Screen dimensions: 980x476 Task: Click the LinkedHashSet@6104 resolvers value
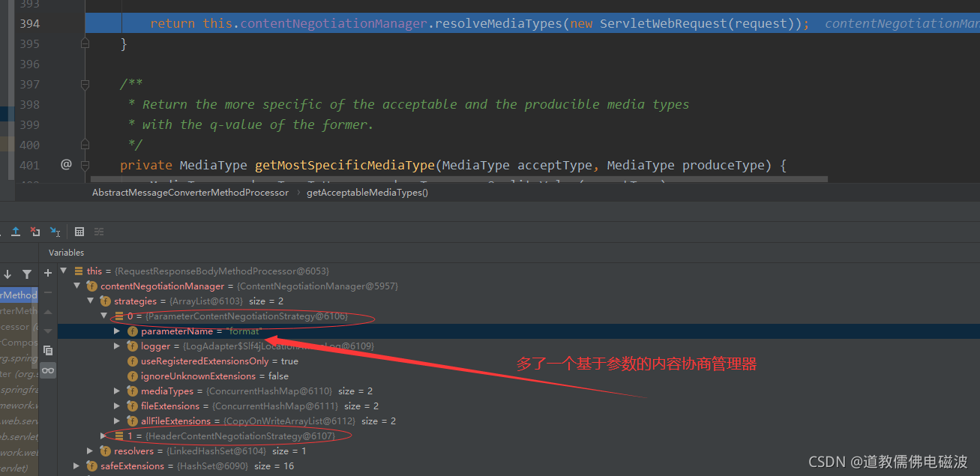[215, 451]
